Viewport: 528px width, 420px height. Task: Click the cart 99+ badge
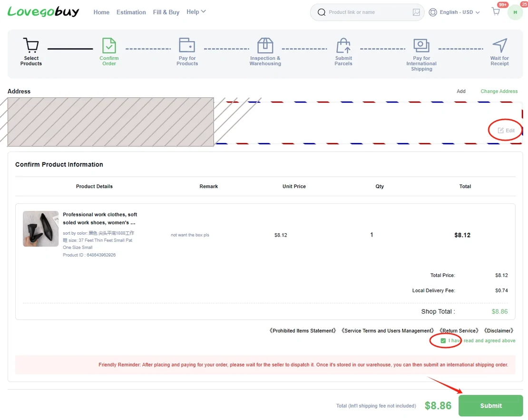tap(502, 5)
